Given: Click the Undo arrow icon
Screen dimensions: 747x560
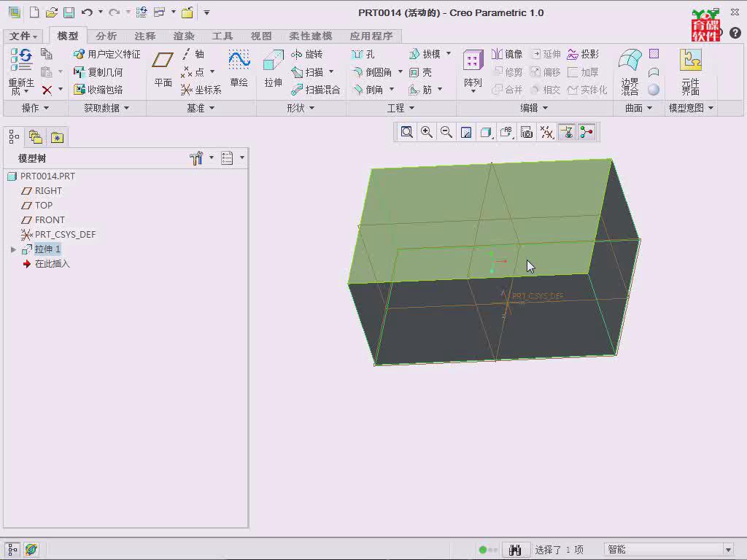Looking at the screenshot, I should coord(87,12).
